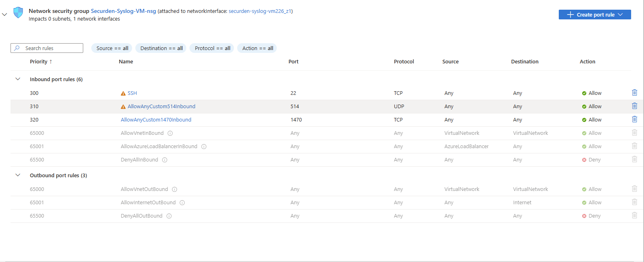
Task: Collapse the network security group section
Action: (4, 15)
